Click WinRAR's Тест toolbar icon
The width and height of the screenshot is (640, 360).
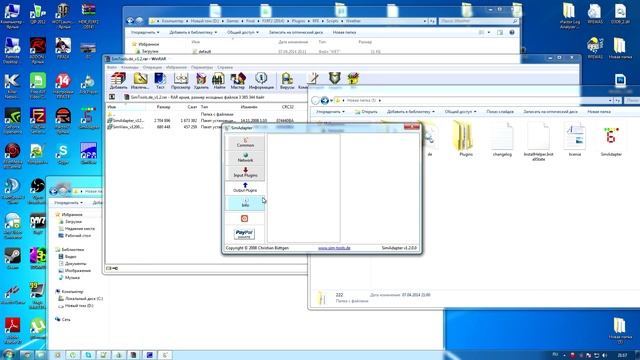pos(160,81)
